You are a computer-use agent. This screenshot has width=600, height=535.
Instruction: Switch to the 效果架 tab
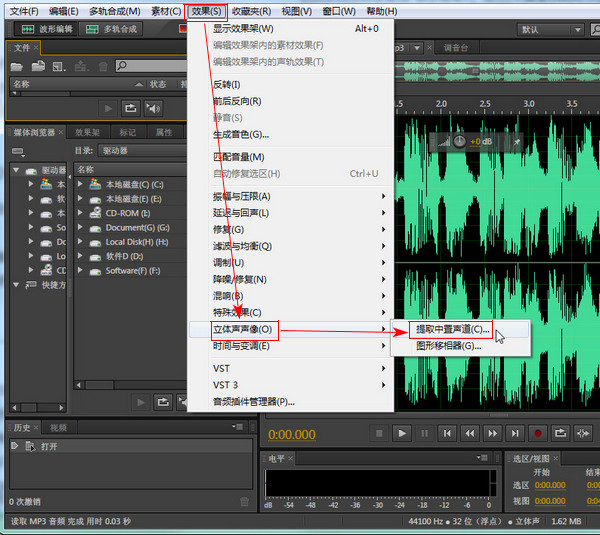tap(87, 132)
